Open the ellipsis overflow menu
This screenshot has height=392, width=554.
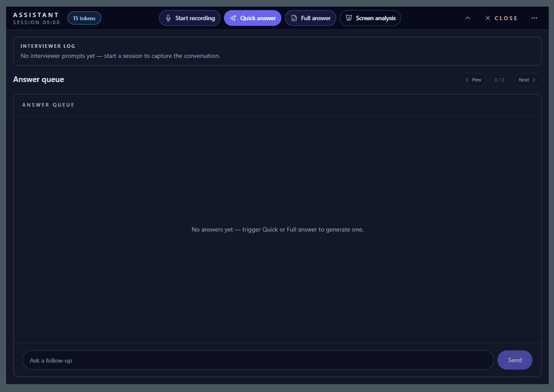pyautogui.click(x=534, y=18)
